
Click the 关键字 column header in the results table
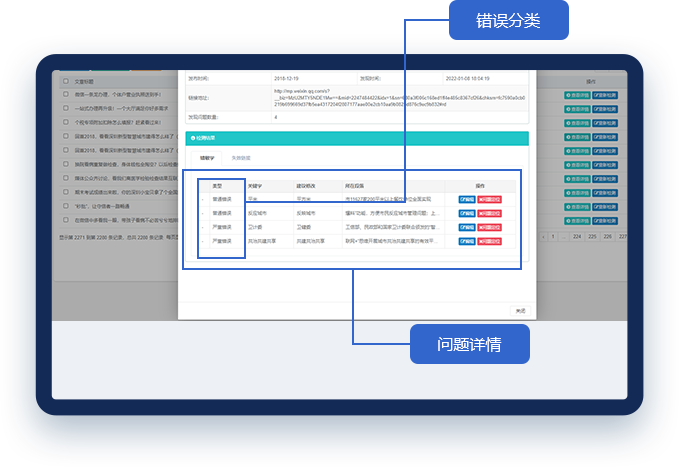255,186
